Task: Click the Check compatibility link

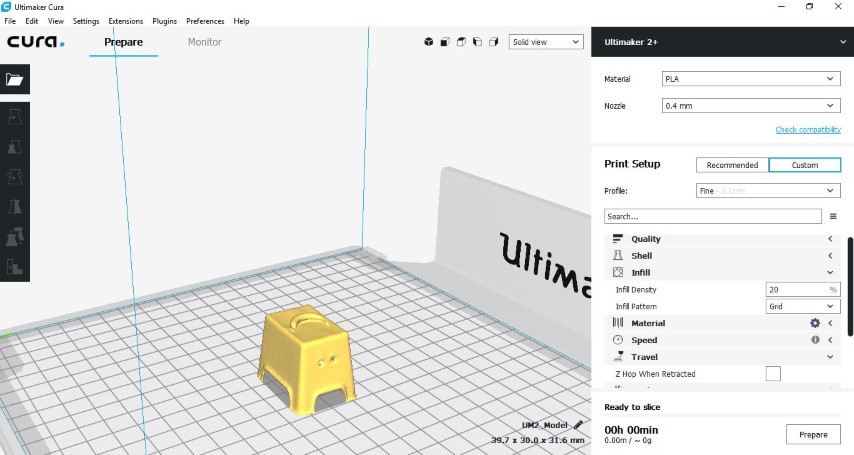Action: point(808,130)
